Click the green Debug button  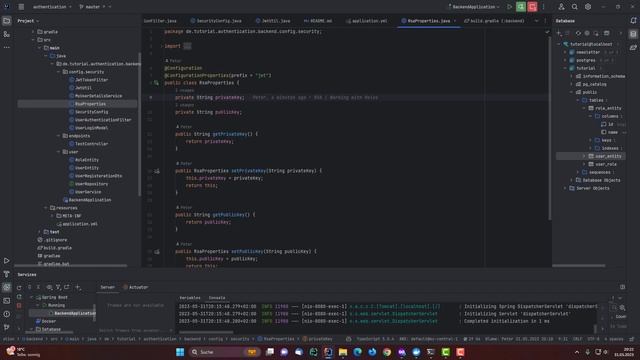[521, 7]
